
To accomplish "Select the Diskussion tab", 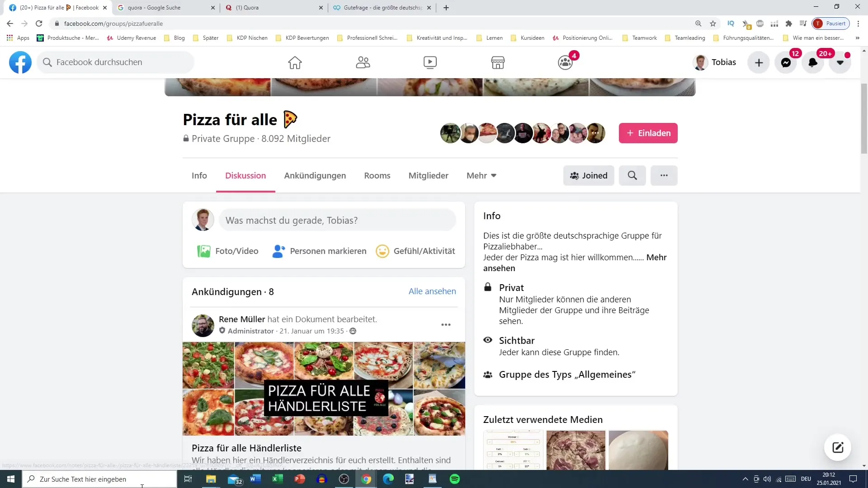I will pos(245,175).
